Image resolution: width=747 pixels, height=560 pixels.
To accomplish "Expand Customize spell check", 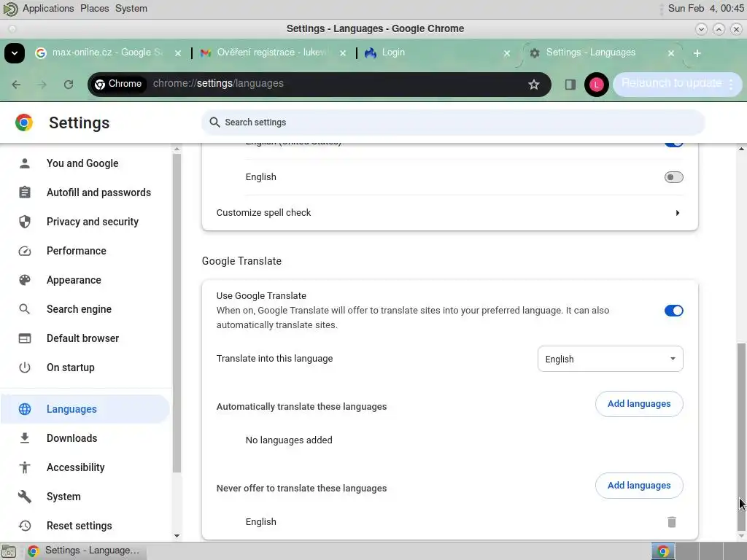I will pyautogui.click(x=449, y=213).
